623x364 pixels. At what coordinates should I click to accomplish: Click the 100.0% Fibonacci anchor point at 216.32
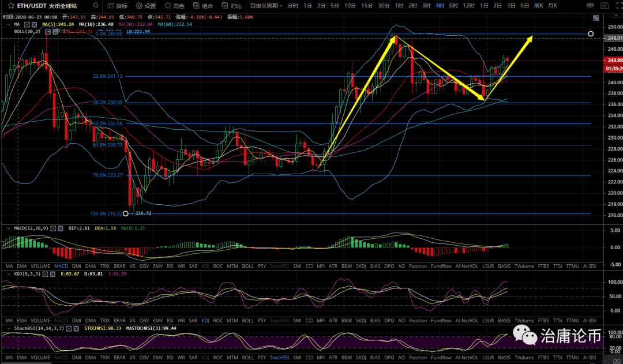pyautogui.click(x=126, y=213)
